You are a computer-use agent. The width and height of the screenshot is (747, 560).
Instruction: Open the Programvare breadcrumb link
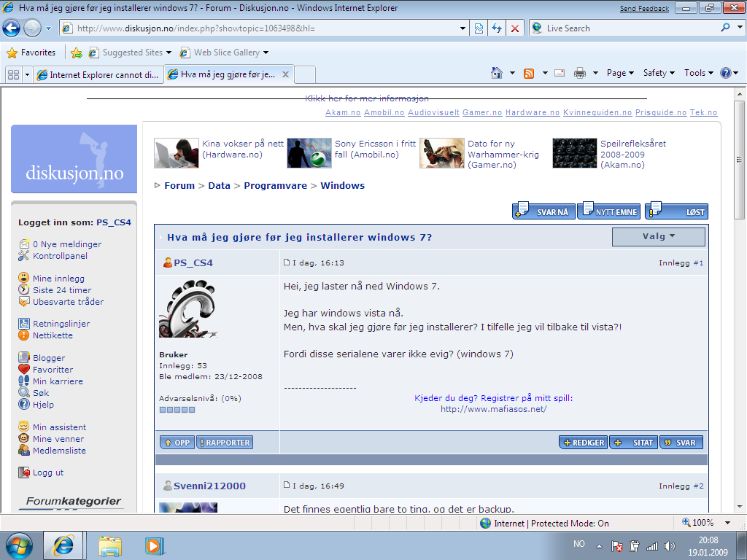[275, 185]
